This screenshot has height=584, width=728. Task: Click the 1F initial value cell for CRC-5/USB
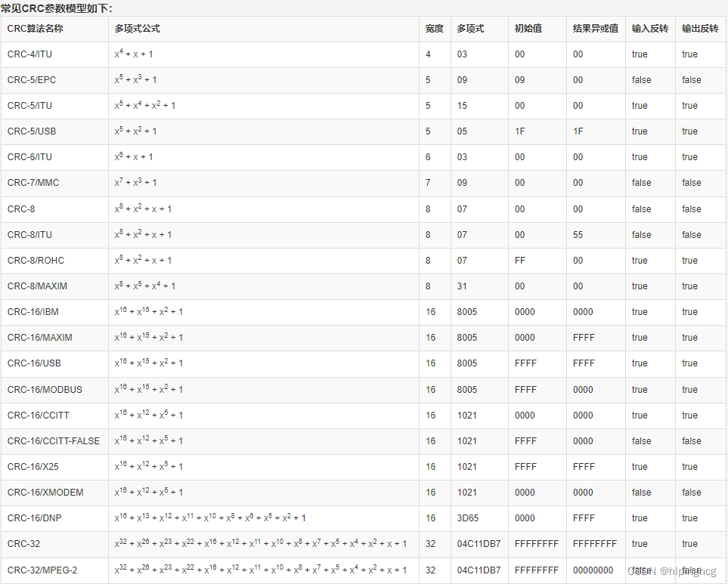pos(521,131)
